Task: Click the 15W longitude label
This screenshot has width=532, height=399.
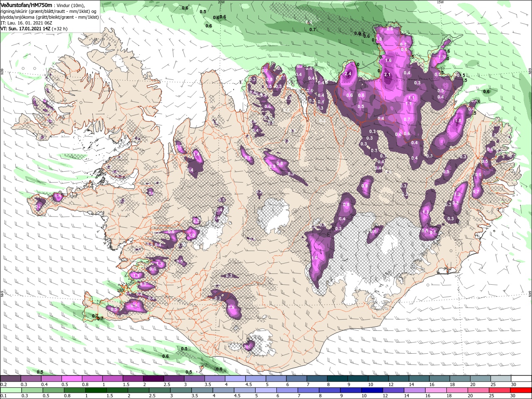Action: pos(440,2)
